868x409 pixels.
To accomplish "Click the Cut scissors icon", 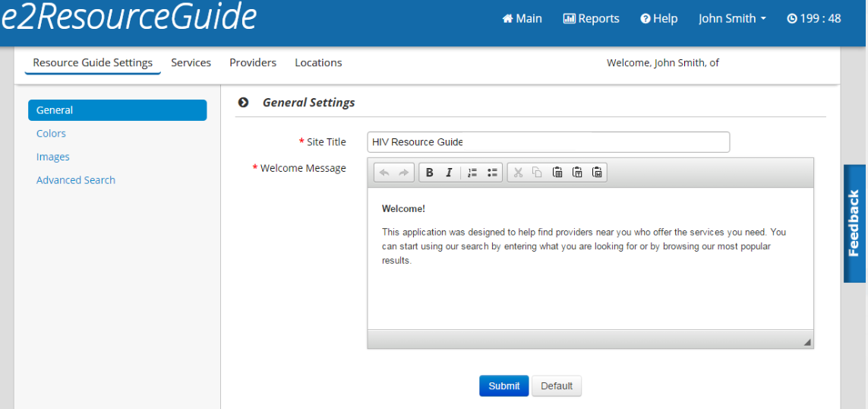I will [518, 173].
